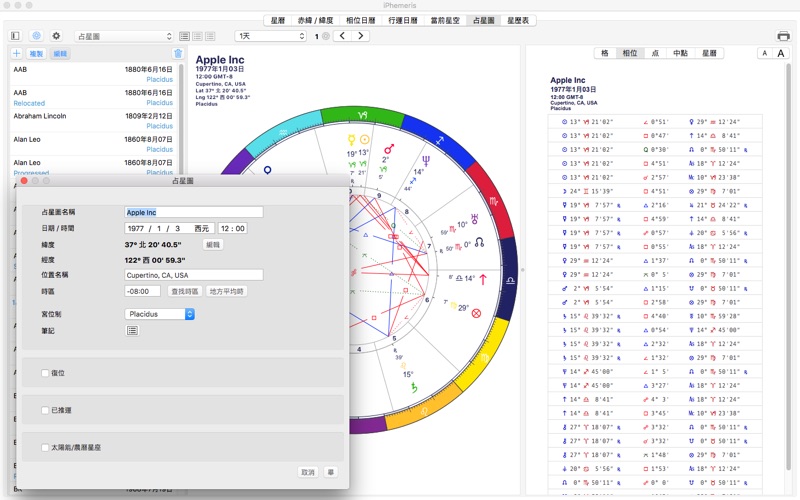Open the 占星圖 chart type dropdown

125,36
